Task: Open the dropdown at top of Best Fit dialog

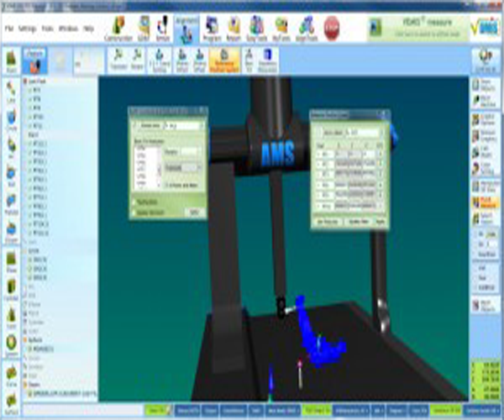Action: (184, 126)
